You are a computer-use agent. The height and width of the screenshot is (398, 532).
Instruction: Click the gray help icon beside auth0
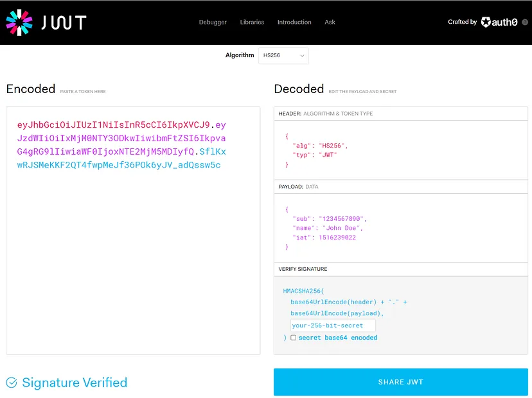coord(525,22)
